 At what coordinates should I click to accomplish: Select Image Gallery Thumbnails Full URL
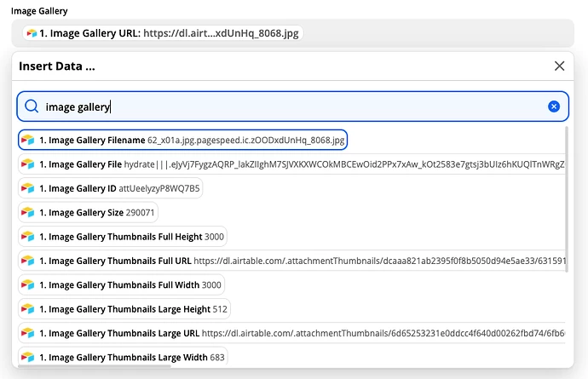coord(291,261)
